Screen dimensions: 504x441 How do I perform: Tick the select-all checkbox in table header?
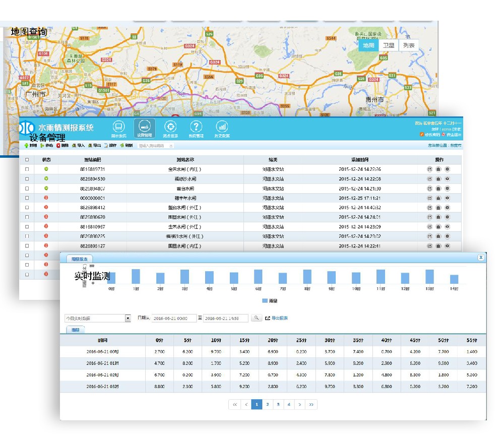27,160
